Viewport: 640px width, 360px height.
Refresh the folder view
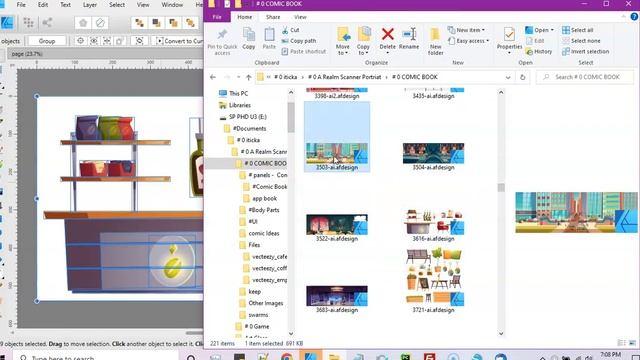[522, 77]
